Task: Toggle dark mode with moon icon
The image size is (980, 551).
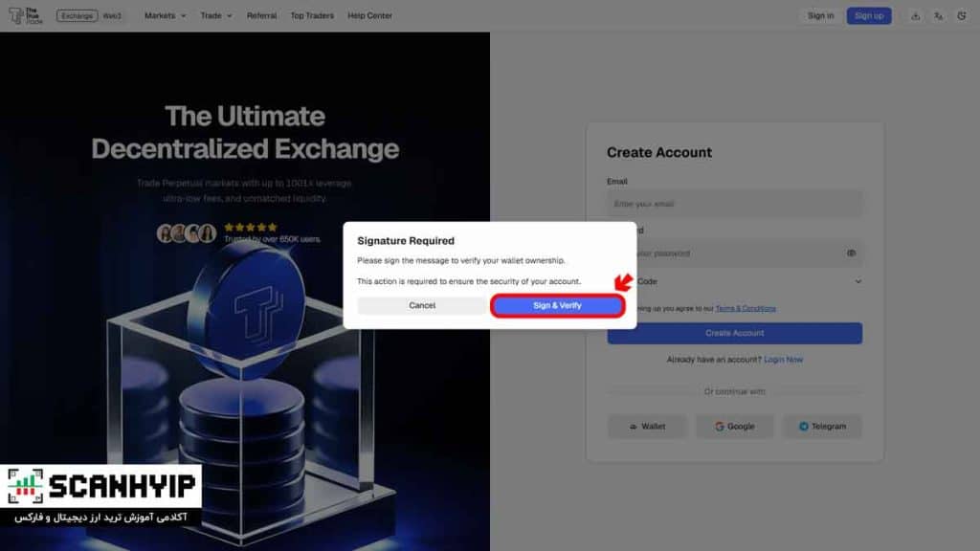Action: tap(961, 15)
